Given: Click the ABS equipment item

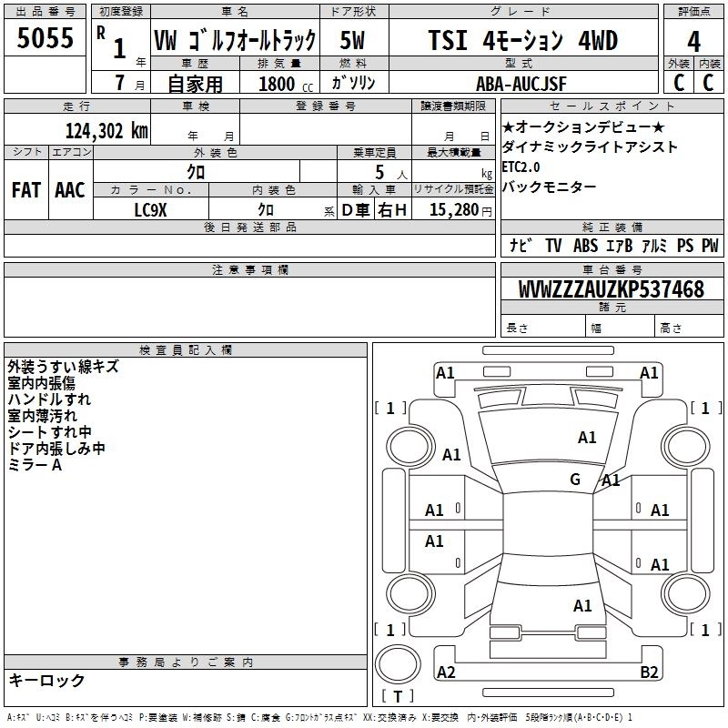Looking at the screenshot, I should point(585,245).
